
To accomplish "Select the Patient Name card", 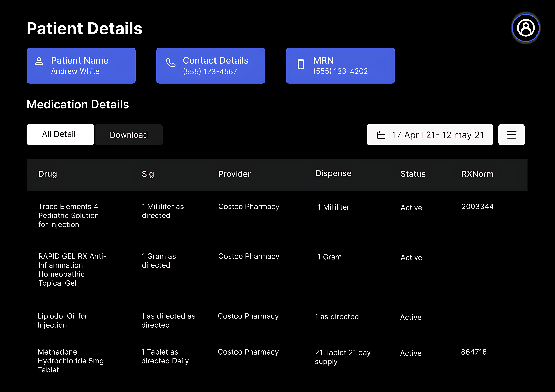I will pos(81,65).
